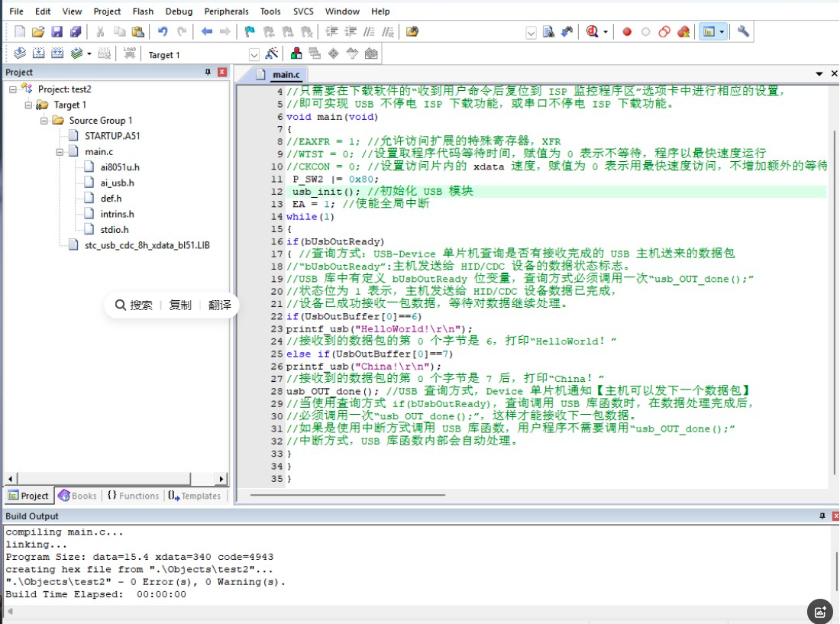Screen dimensions: 840x624
Task: Pin the Build Output panel pushpin
Action: tap(822, 516)
